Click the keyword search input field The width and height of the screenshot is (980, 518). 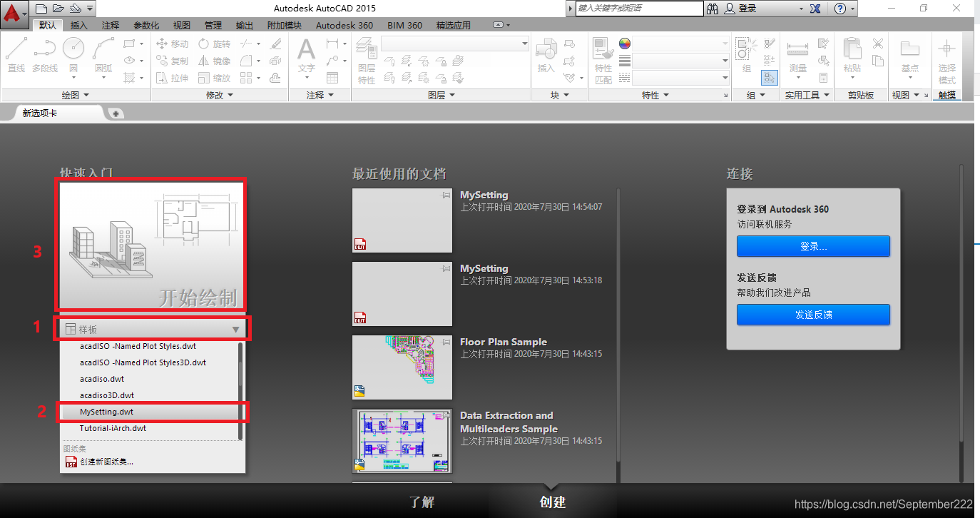(x=640, y=9)
